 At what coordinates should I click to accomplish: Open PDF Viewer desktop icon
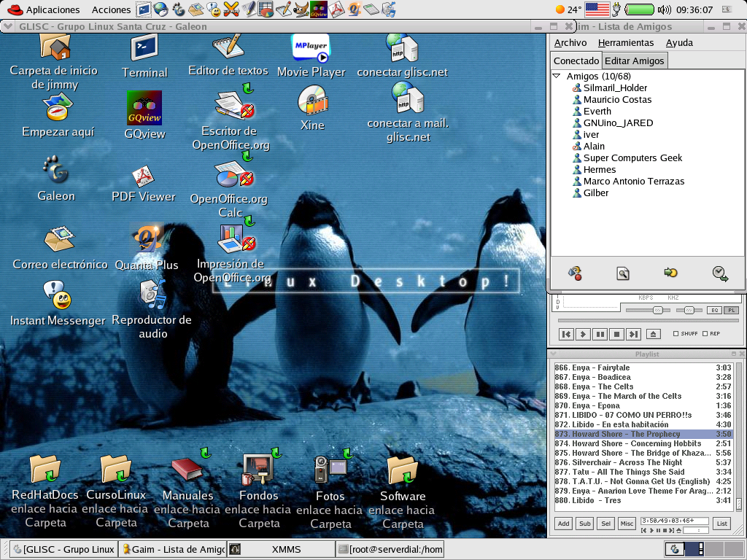tap(143, 176)
